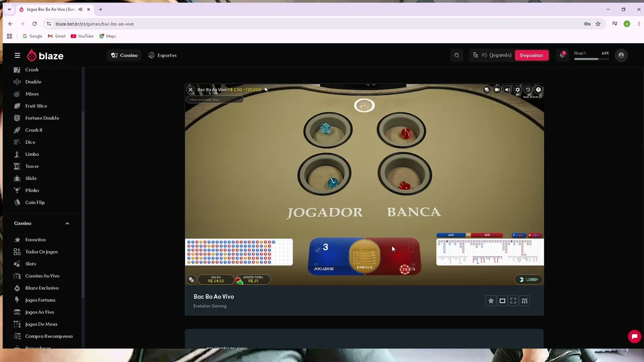
Task: Open the game settings gear
Action: coord(518,89)
